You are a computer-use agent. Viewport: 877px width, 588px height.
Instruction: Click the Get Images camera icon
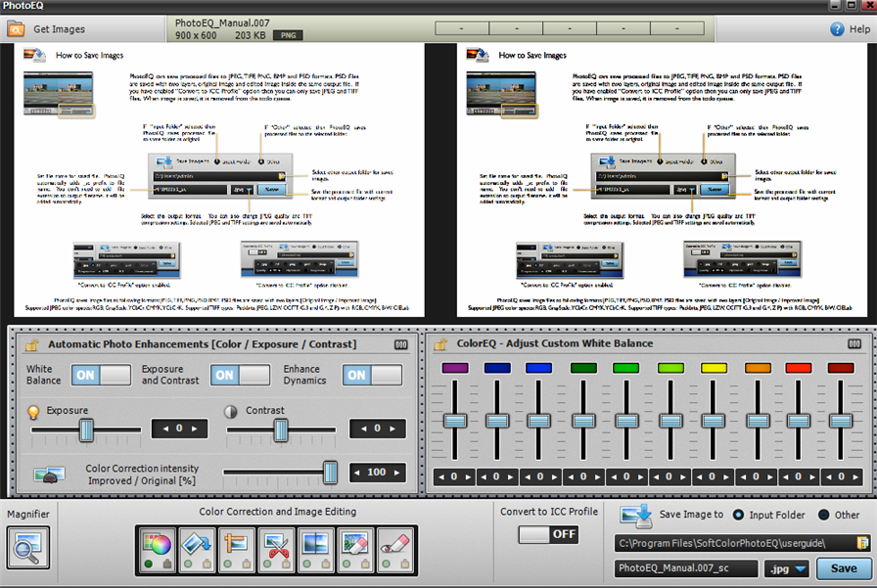pos(16,29)
